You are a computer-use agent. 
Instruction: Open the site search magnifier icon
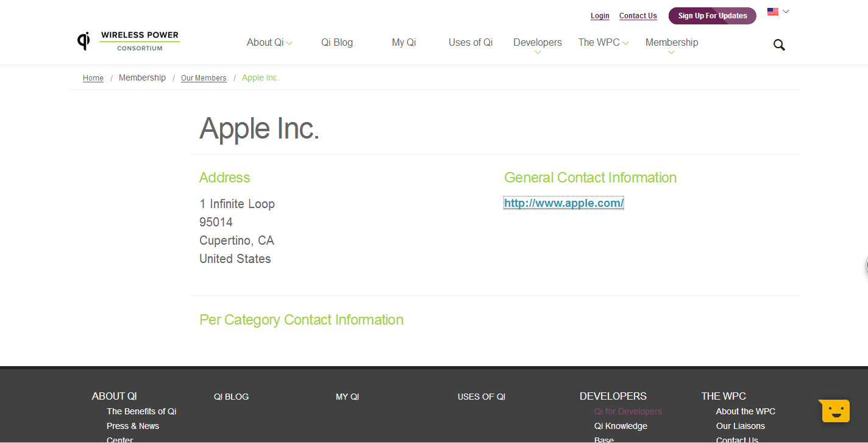pyautogui.click(x=779, y=45)
